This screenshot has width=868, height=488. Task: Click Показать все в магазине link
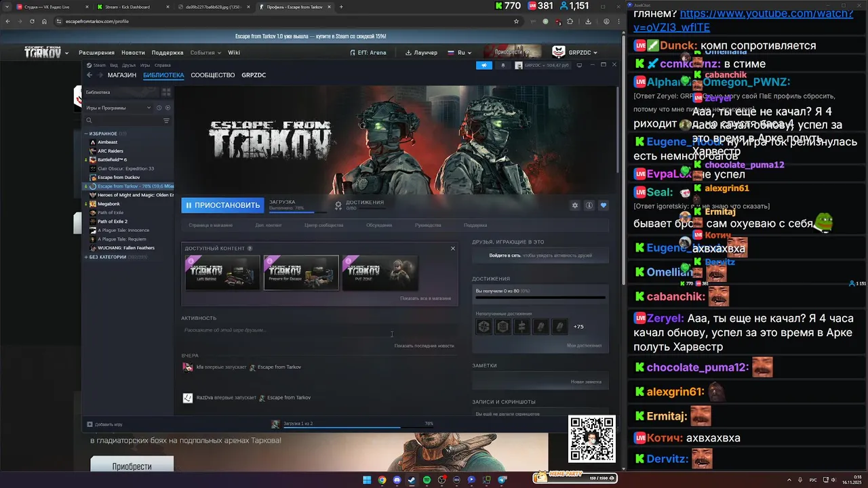click(425, 298)
